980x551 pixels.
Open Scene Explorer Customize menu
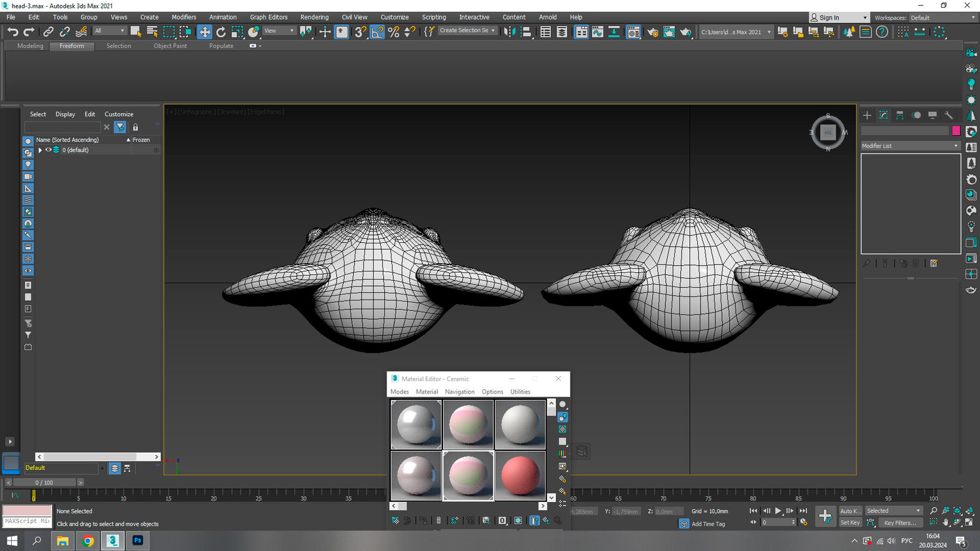coord(119,114)
